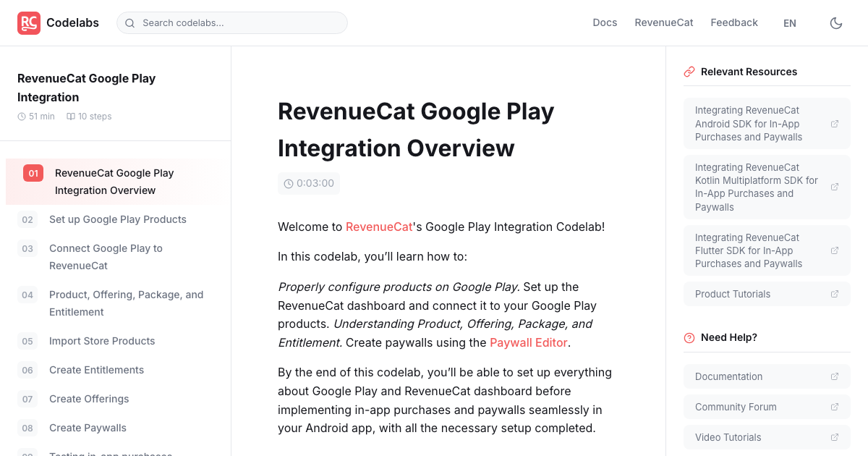Click external-link icon on Documentation
The width and height of the screenshot is (868, 456).
click(835, 376)
